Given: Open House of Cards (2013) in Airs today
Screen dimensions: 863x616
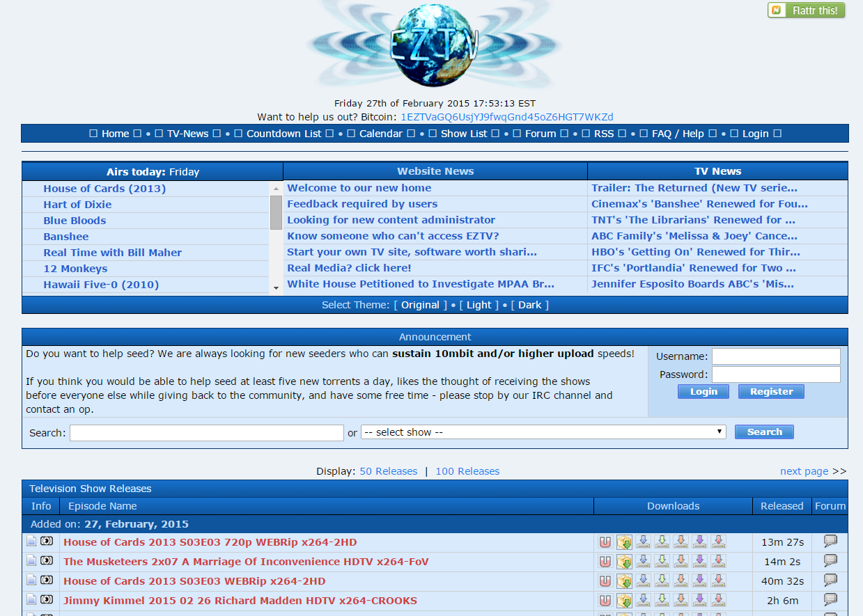Looking at the screenshot, I should pyautogui.click(x=104, y=189).
